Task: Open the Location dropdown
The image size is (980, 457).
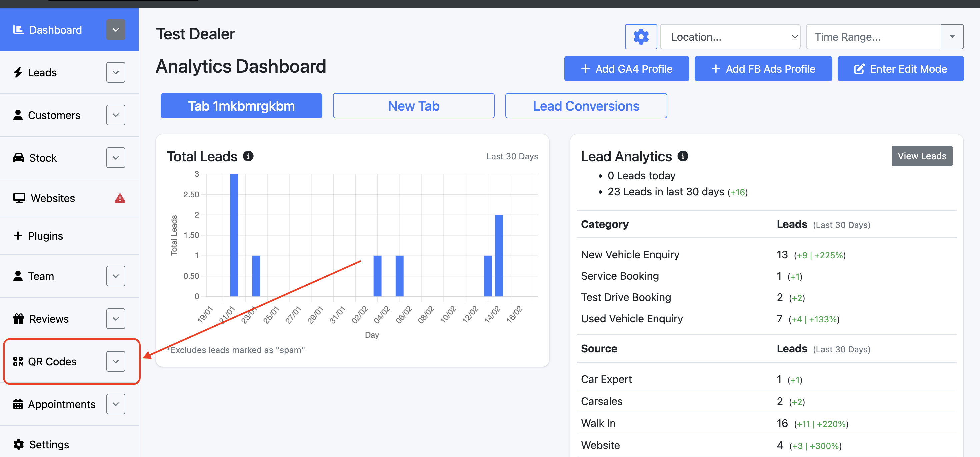Action: (x=730, y=37)
